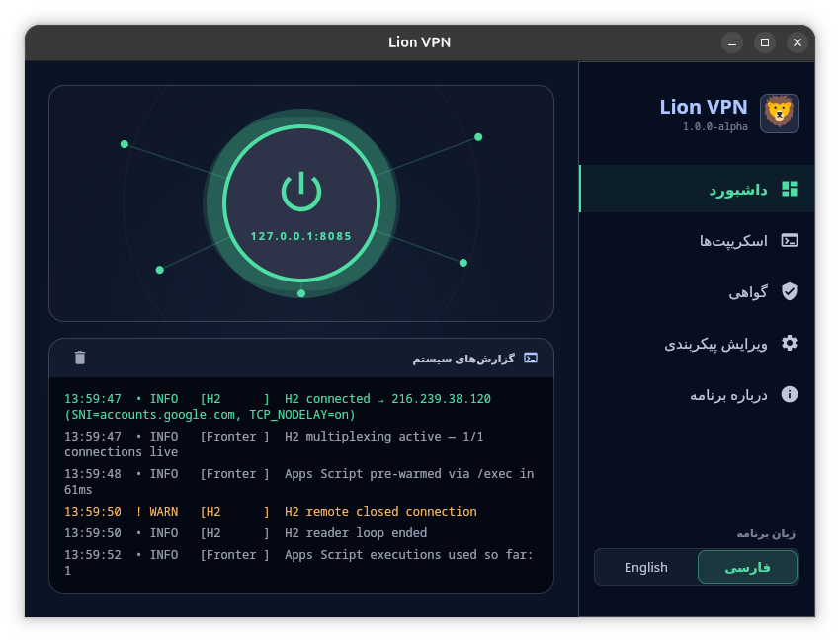
Task: Close the Lion VPN window
Action: (798, 42)
